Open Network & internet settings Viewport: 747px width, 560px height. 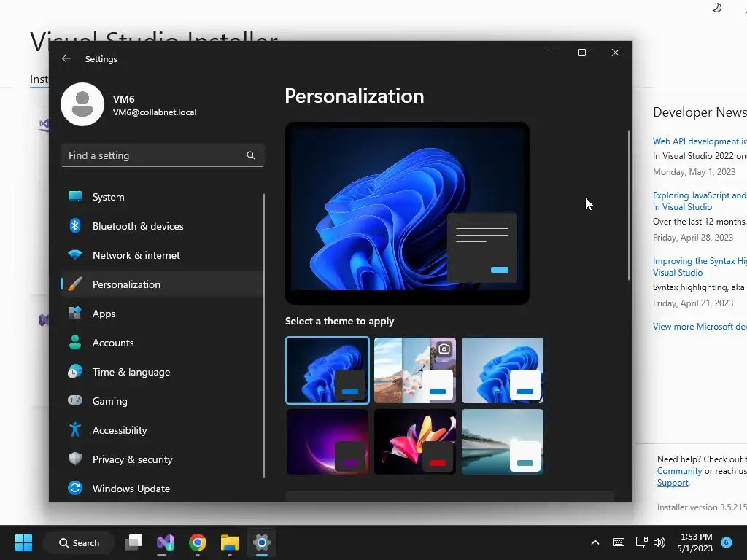pos(162,255)
